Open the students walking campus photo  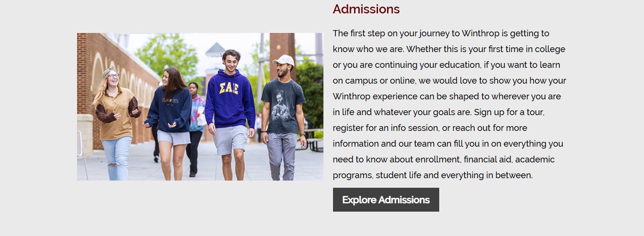[x=200, y=107]
